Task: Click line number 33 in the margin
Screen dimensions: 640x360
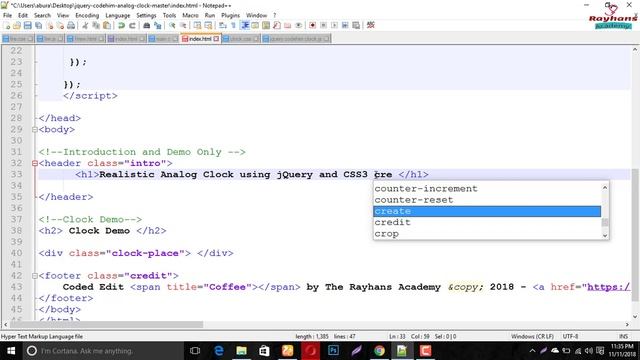Action: pos(16,174)
